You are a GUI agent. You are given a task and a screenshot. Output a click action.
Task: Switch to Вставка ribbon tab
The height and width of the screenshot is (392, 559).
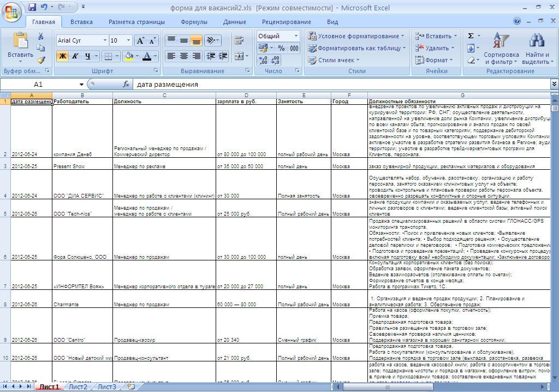coord(81,22)
